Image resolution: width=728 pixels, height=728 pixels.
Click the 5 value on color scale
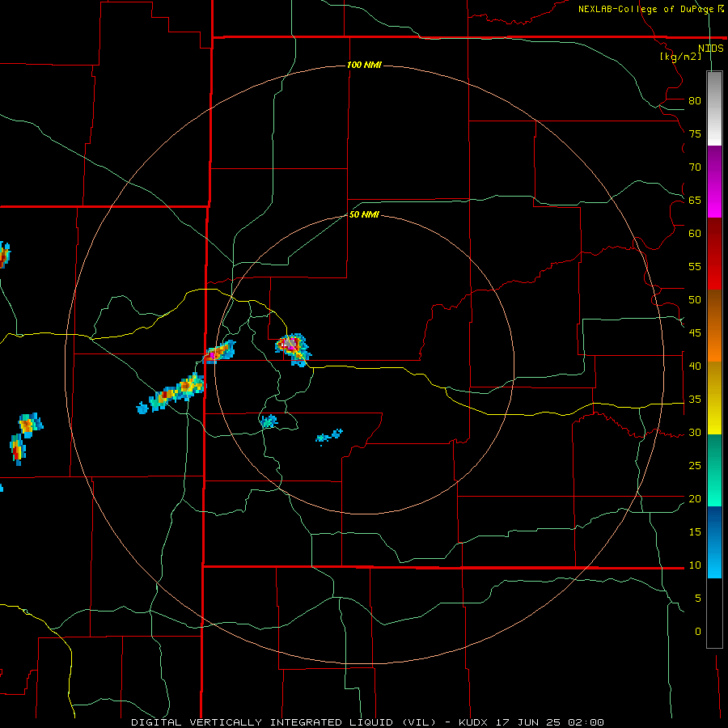pyautogui.click(x=698, y=599)
